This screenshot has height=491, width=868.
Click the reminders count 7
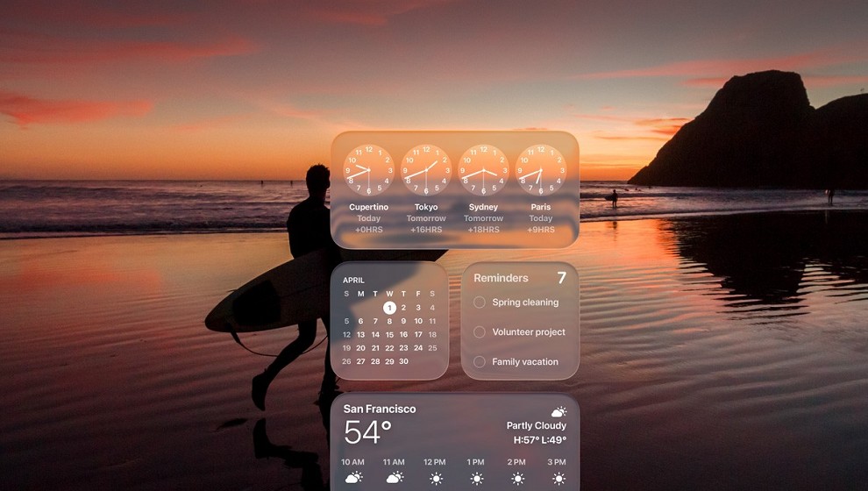(x=561, y=277)
